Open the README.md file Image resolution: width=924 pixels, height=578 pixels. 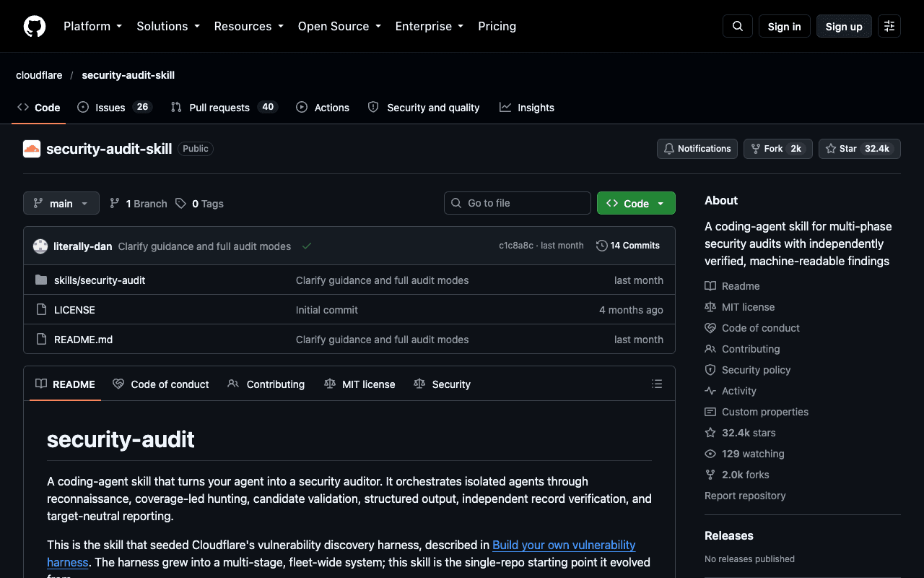83,339
